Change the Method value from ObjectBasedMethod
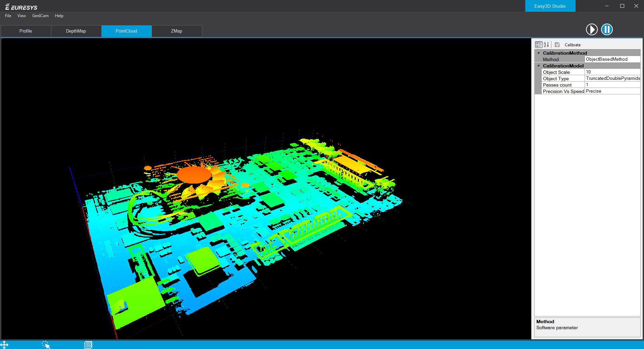Viewport: 644px width, 349px height. tap(612, 59)
